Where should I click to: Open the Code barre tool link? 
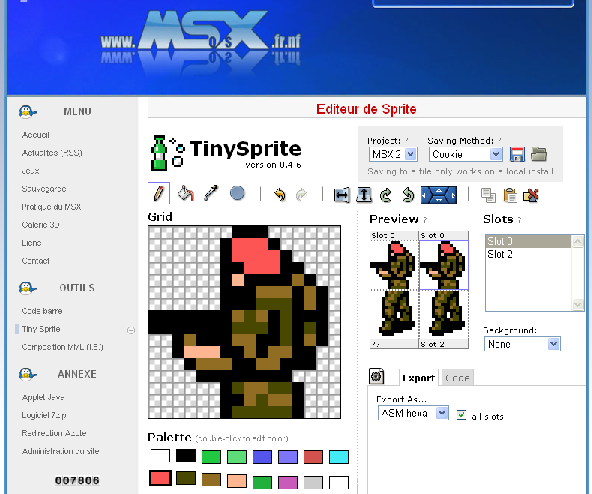pyautogui.click(x=42, y=311)
